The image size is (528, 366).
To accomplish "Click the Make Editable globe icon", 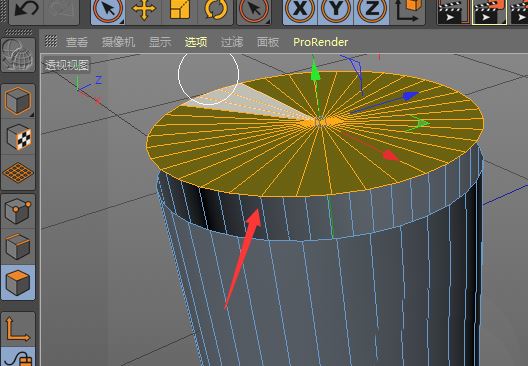I will 18,55.
